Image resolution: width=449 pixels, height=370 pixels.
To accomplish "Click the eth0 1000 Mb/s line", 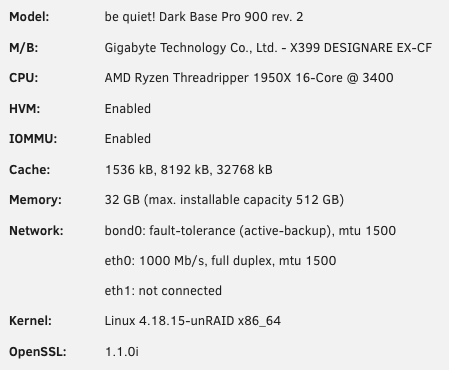I will click(x=220, y=261).
